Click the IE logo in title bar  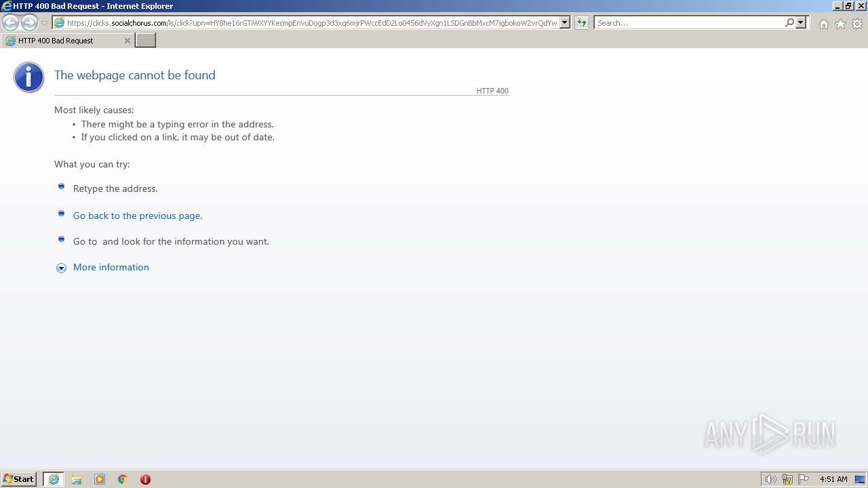[x=6, y=6]
